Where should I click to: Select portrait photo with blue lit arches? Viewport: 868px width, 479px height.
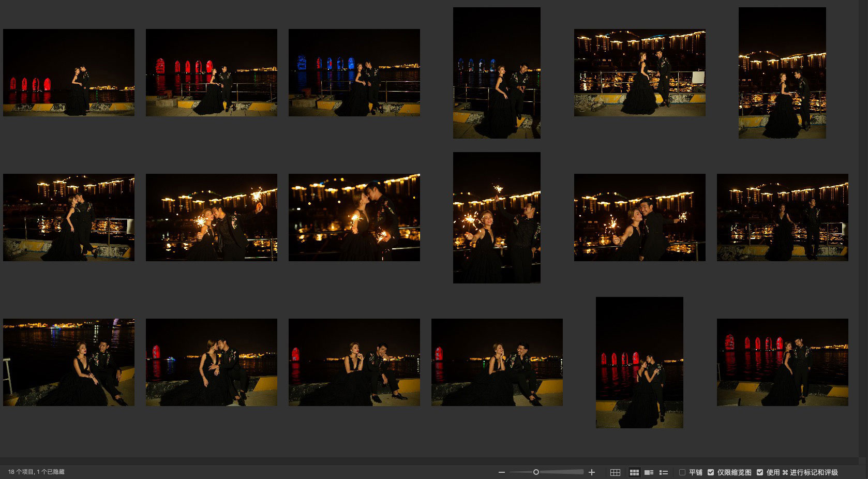coord(497,72)
